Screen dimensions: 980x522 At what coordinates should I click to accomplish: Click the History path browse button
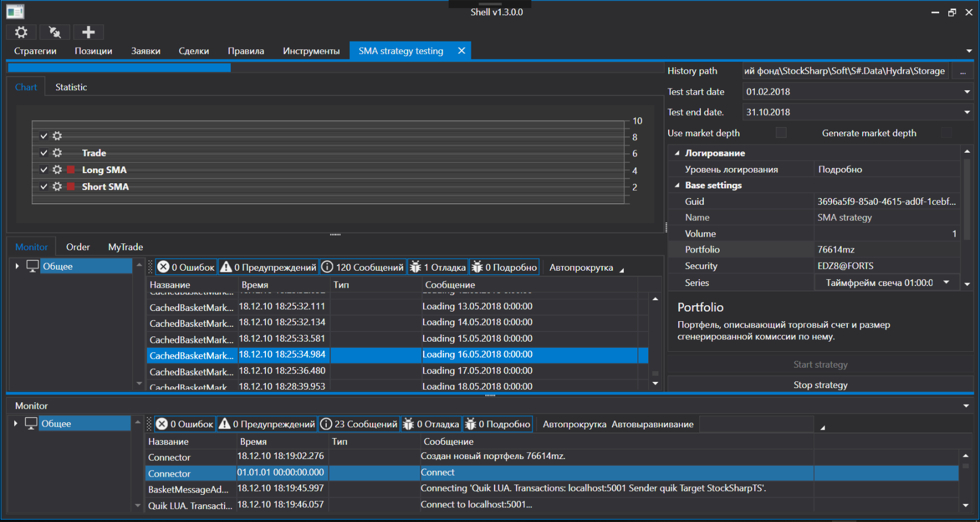(962, 71)
